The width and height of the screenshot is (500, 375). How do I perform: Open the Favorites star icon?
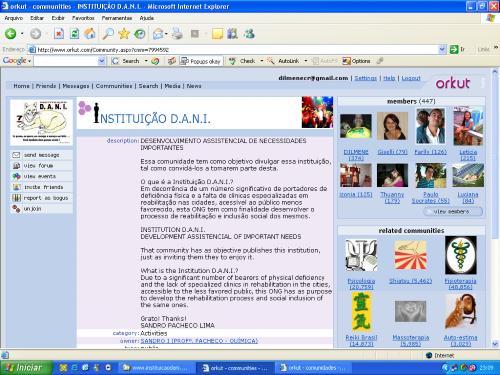pyautogui.click(x=124, y=33)
